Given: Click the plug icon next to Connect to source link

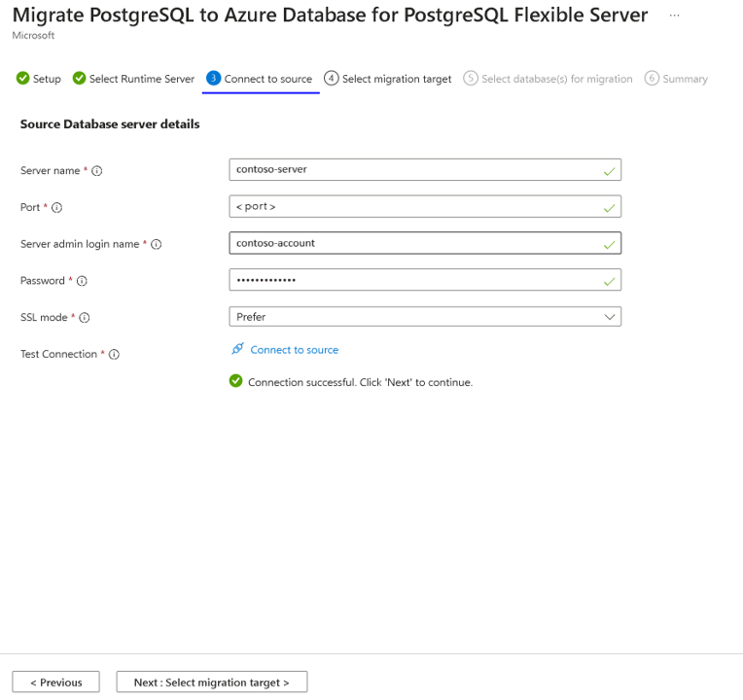Looking at the screenshot, I should (x=237, y=349).
